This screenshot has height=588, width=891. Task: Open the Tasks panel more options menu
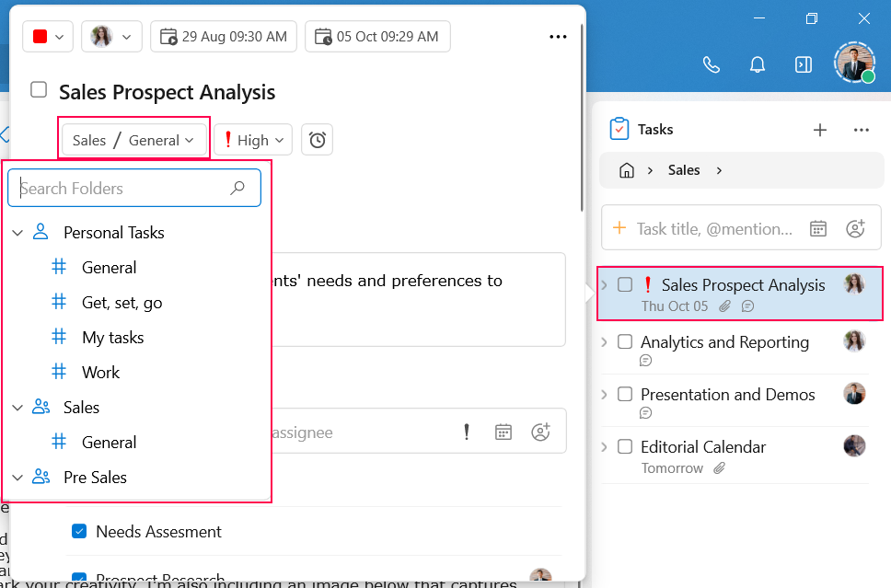point(861,130)
